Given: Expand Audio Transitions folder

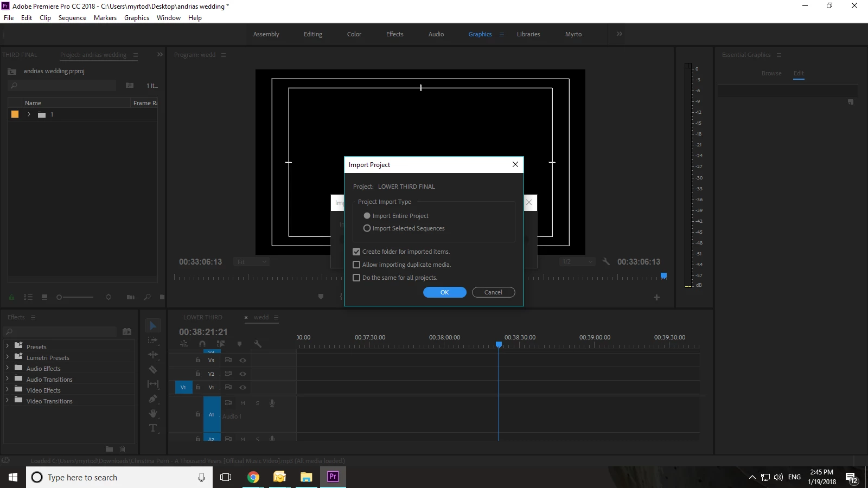Looking at the screenshot, I should pyautogui.click(x=7, y=378).
